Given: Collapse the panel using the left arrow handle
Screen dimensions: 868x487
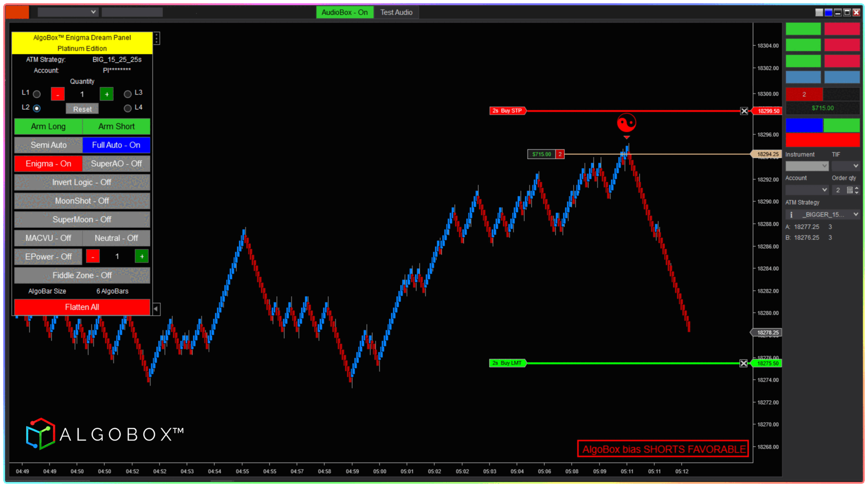Looking at the screenshot, I should [x=156, y=309].
